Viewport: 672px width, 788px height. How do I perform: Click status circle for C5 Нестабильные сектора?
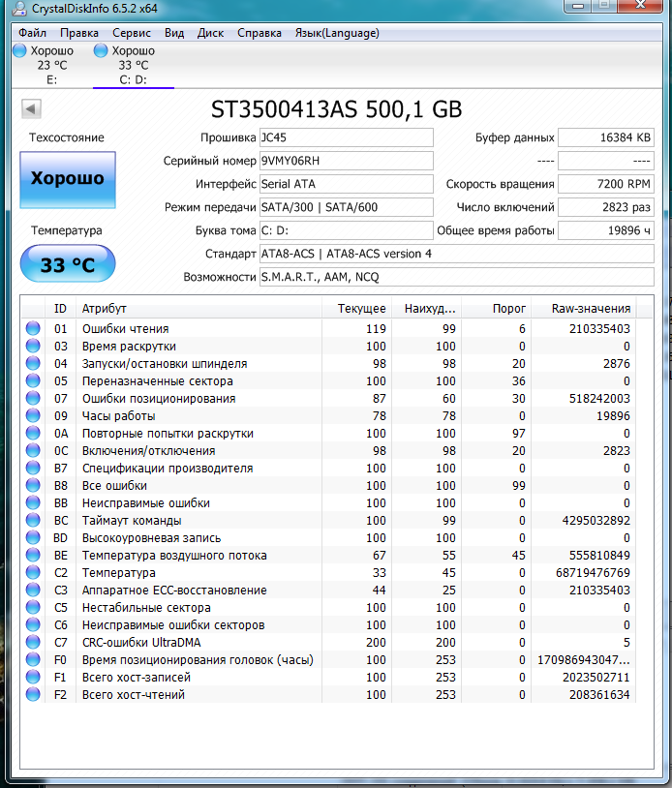point(33,608)
